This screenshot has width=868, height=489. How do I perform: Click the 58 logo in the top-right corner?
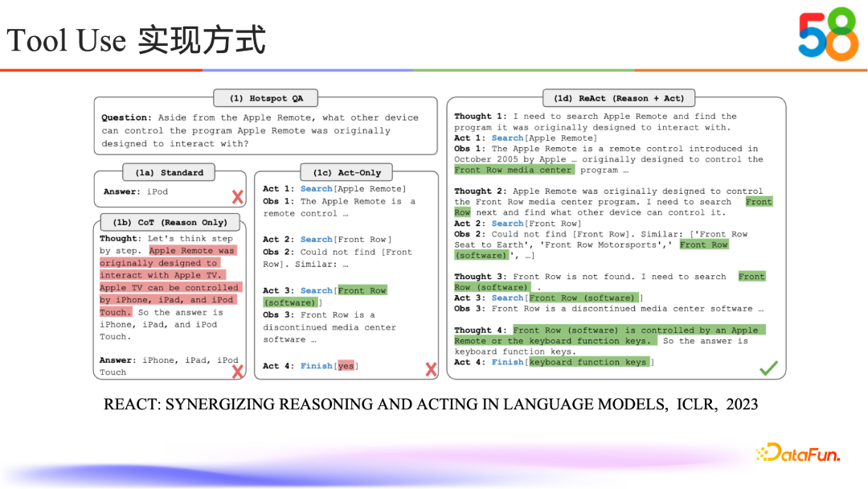pyautogui.click(x=828, y=36)
